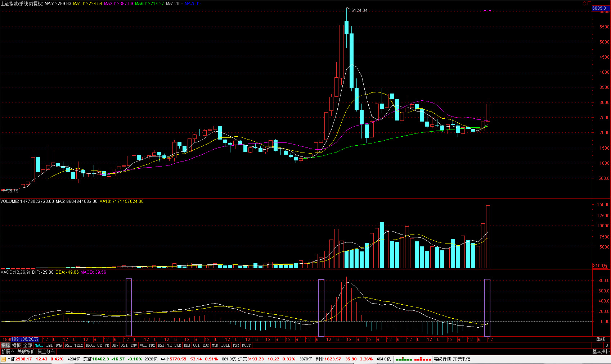Select the ROC indicator tab

tap(206, 345)
